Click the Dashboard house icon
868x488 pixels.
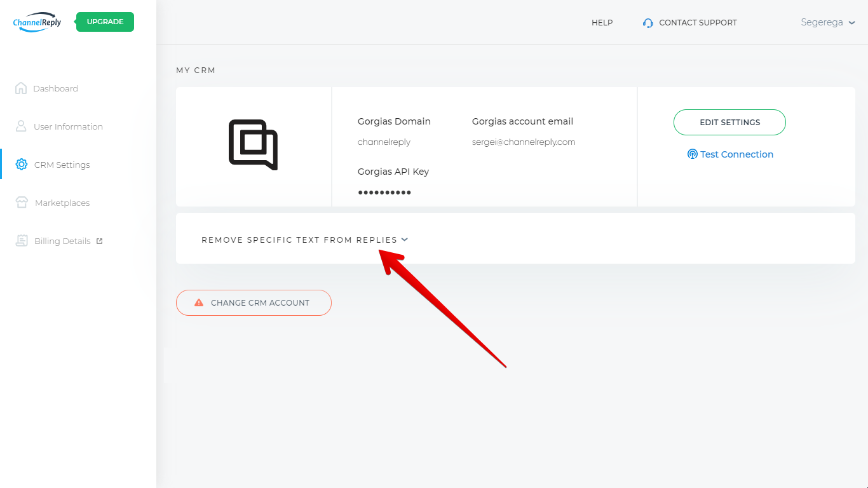click(x=21, y=88)
